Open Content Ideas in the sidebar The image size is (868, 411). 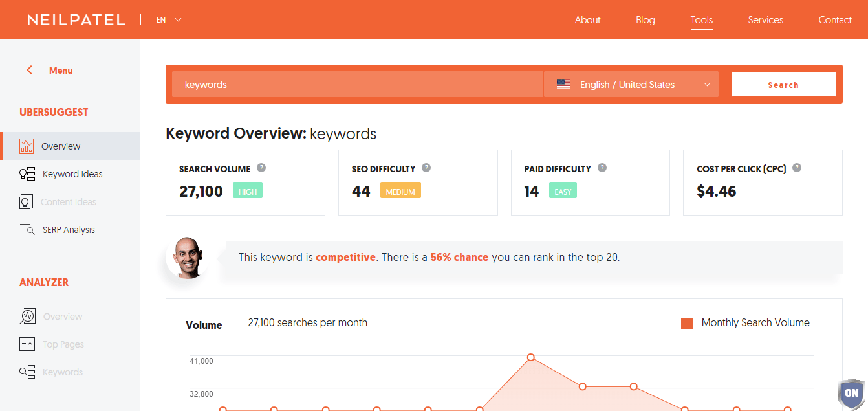coord(70,202)
